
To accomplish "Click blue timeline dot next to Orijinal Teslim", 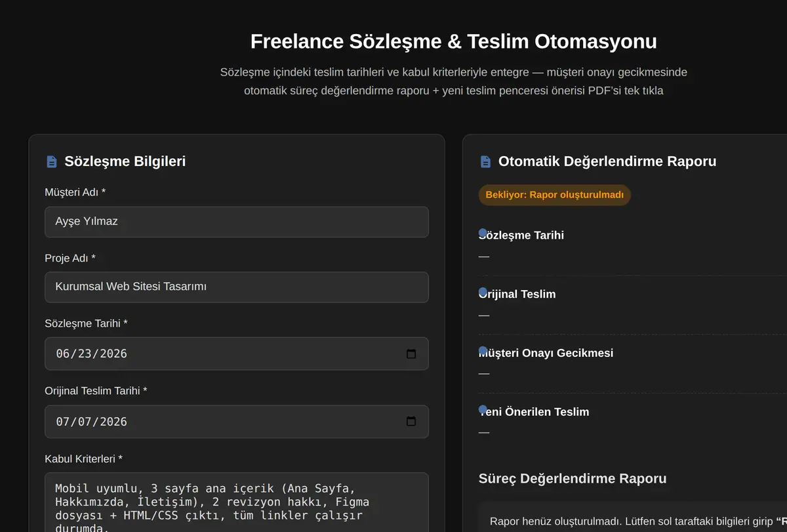I will click(x=483, y=292).
